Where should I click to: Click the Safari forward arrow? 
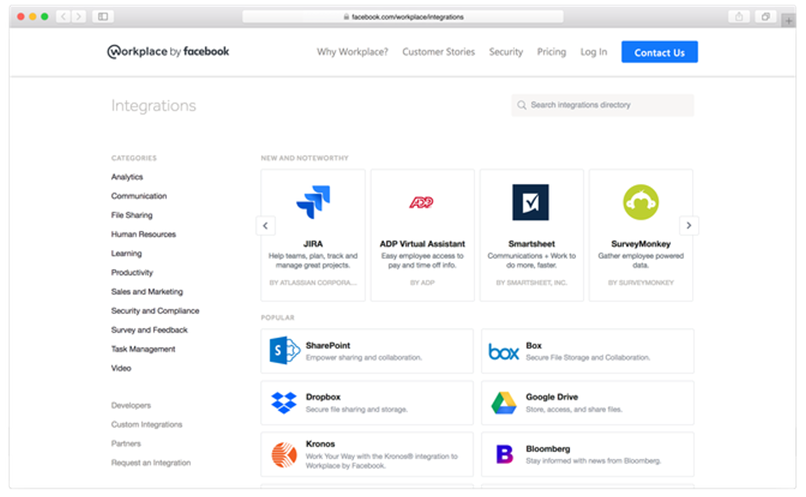(78, 16)
